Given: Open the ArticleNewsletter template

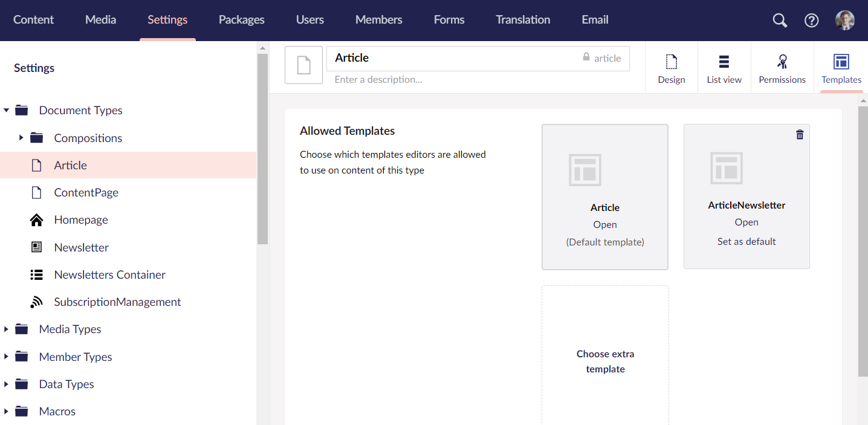Looking at the screenshot, I should click(747, 222).
